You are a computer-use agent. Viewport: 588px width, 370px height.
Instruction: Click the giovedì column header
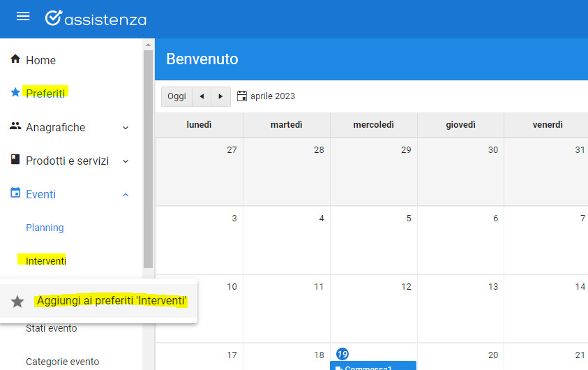[x=460, y=124]
